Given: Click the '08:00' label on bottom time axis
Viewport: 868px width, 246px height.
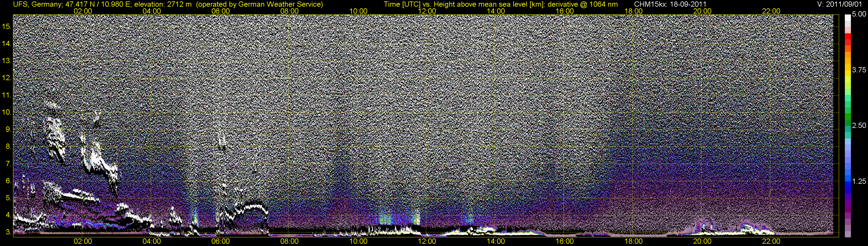Looking at the screenshot, I should click(289, 241).
